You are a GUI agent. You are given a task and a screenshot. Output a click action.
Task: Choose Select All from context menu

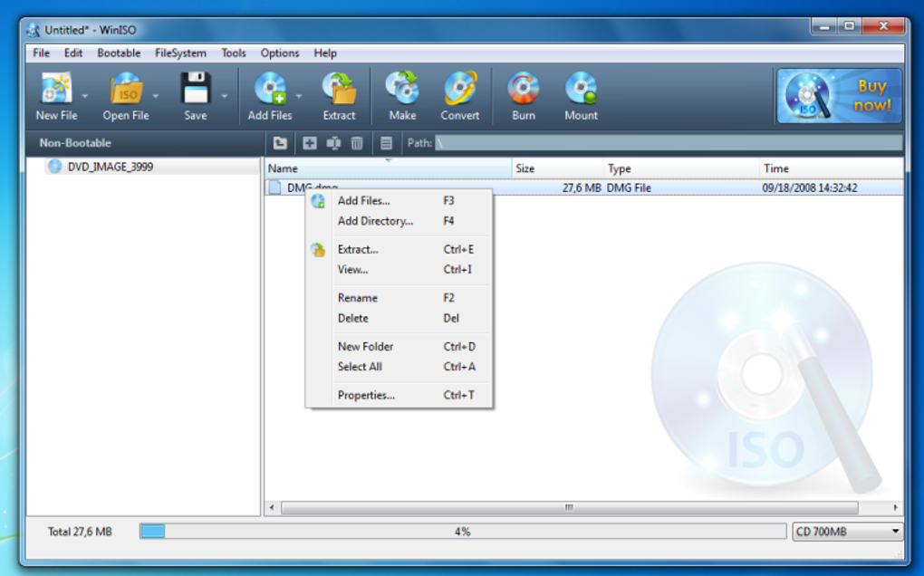click(x=399, y=367)
